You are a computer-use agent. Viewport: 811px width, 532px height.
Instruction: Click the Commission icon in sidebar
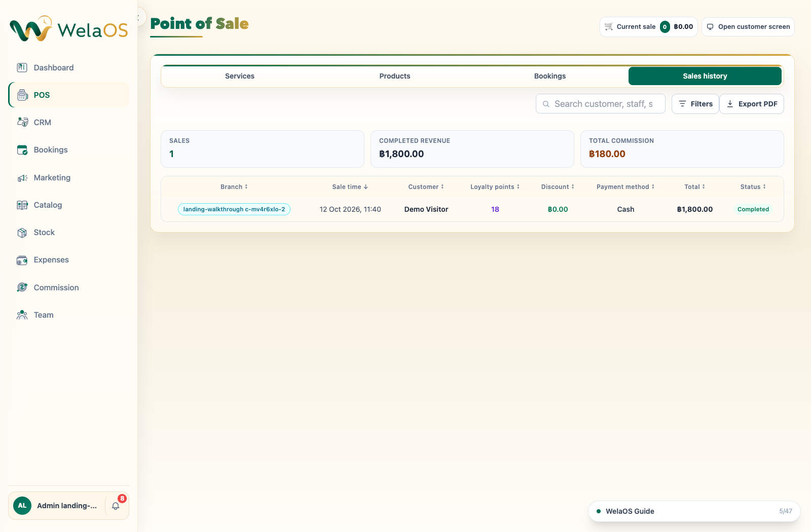[22, 287]
